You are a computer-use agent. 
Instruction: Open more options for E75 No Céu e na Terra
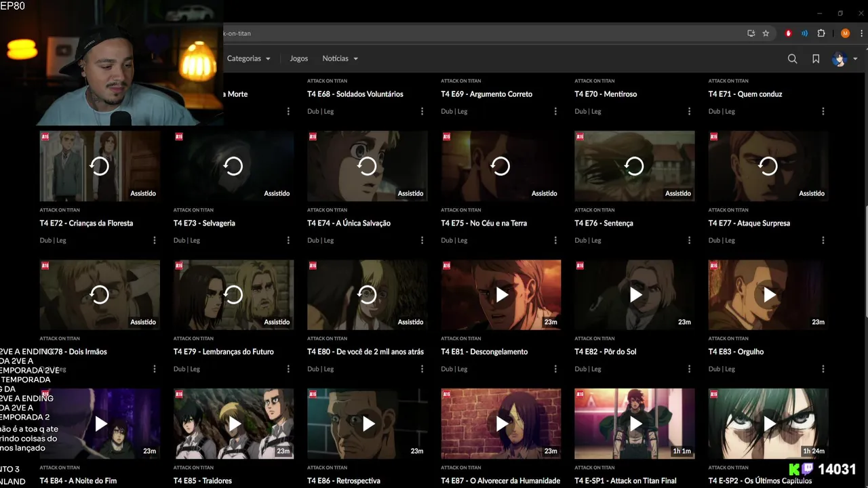(x=555, y=240)
